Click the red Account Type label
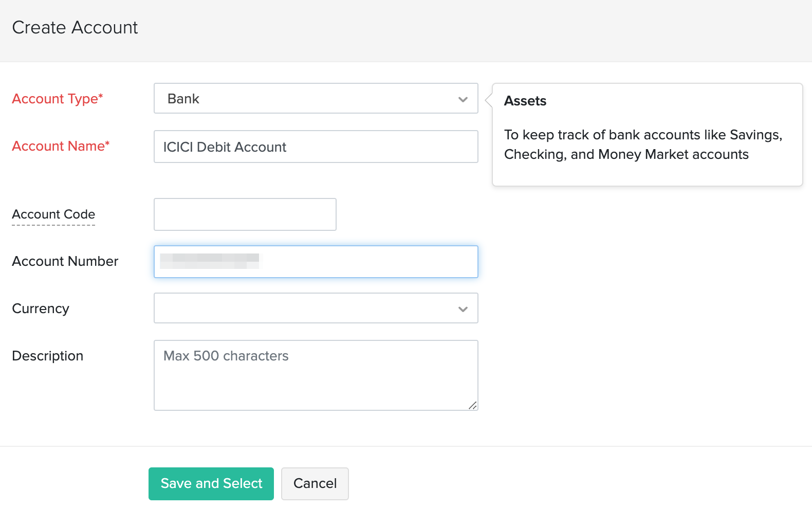Viewport: 812px width, 508px height. click(x=58, y=99)
